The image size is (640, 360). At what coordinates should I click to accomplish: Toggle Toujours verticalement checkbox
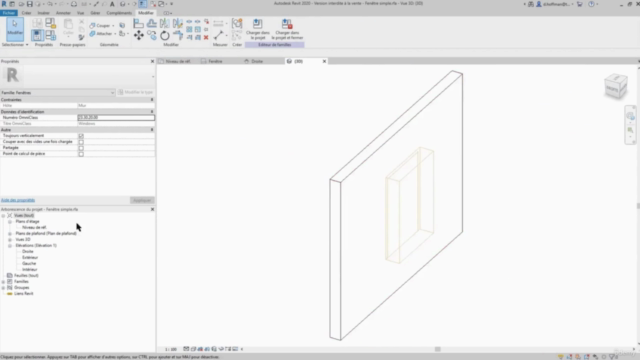coord(81,136)
